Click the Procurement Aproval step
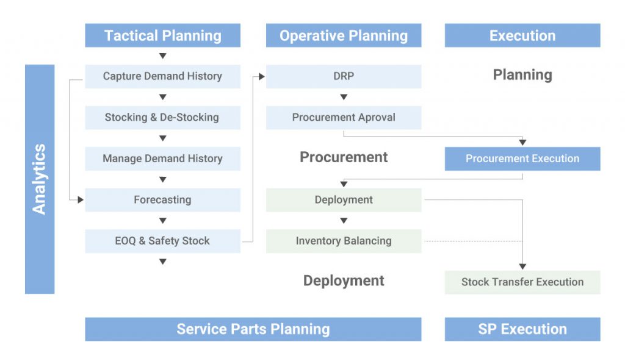 pyautogui.click(x=344, y=118)
